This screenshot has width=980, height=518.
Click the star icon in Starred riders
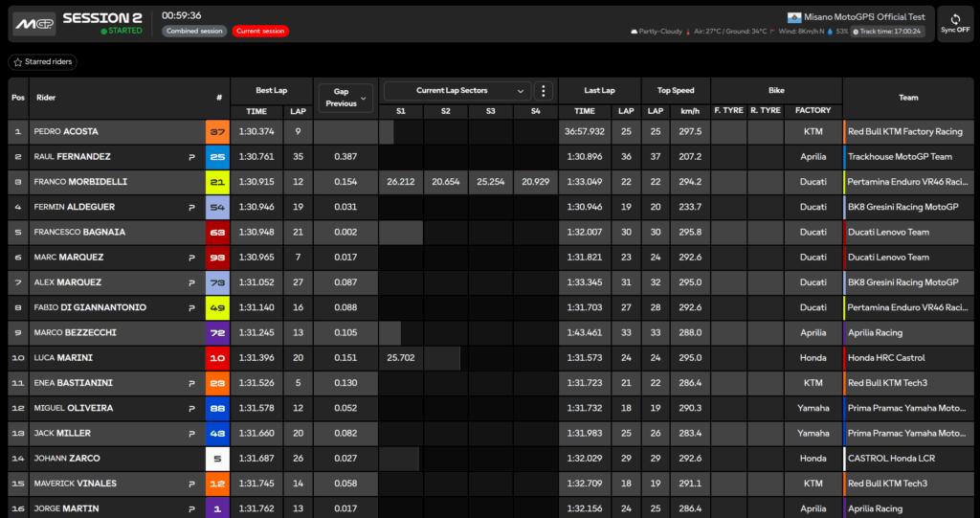pos(19,62)
